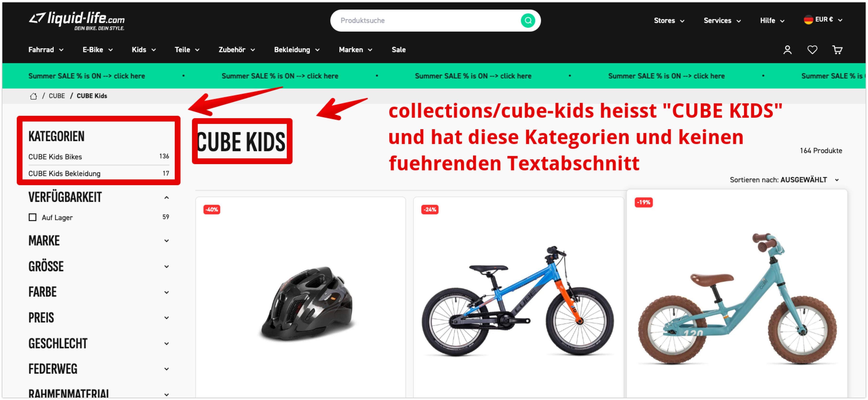Open the Stores dropdown menu
Image resolution: width=868 pixels, height=400 pixels.
pos(669,21)
